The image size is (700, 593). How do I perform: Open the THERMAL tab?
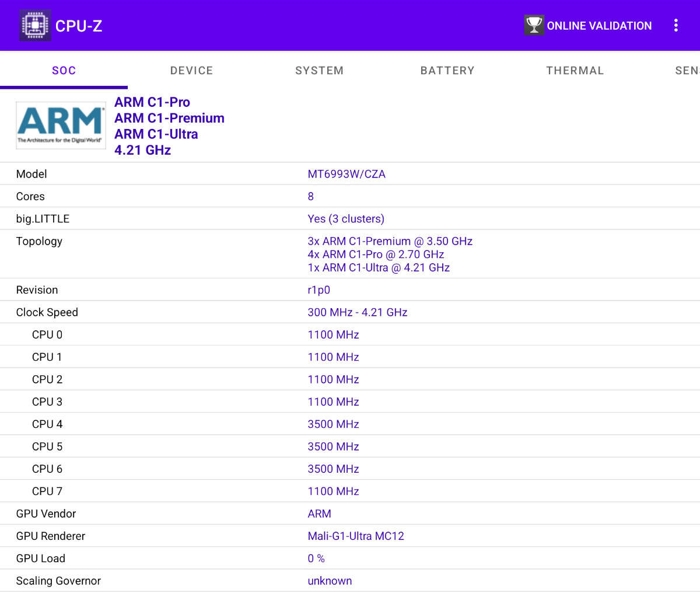coord(575,71)
